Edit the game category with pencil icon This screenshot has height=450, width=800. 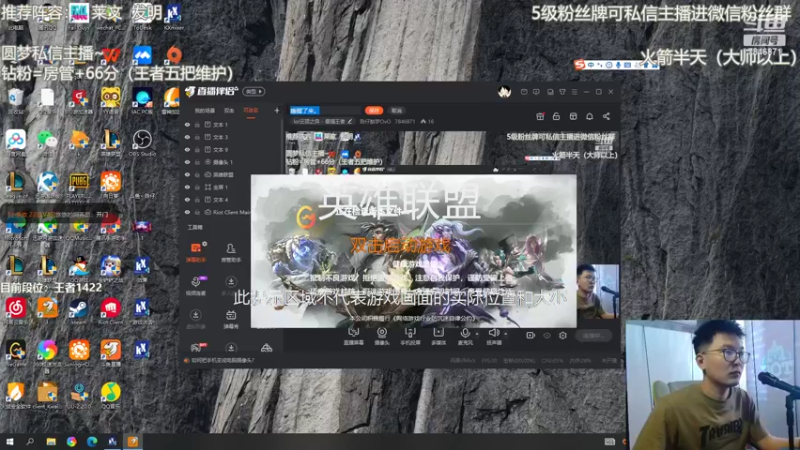click(349, 121)
